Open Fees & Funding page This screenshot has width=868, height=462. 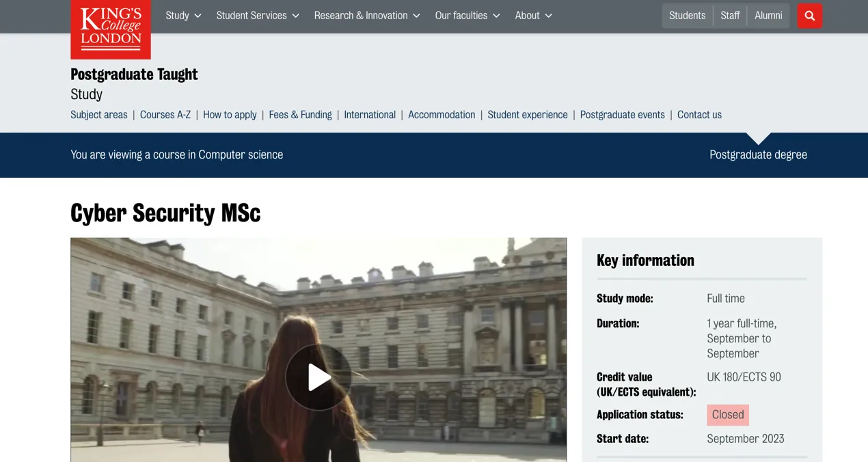(x=300, y=115)
